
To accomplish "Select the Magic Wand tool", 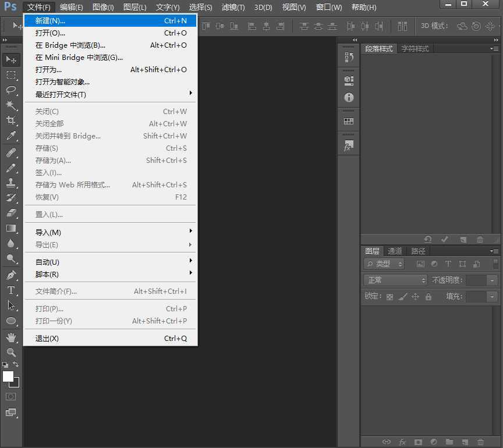I will pos(11,105).
